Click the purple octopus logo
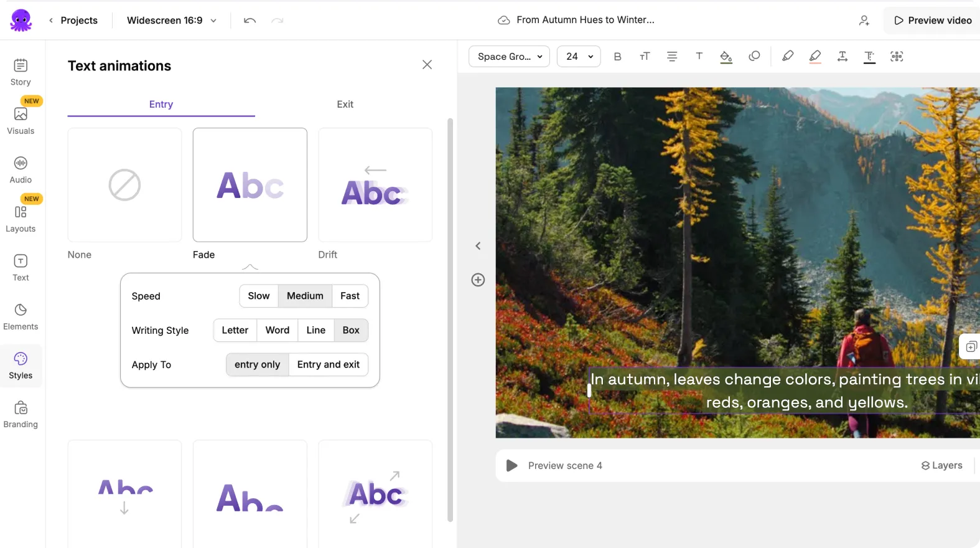The image size is (980, 548). [21, 20]
